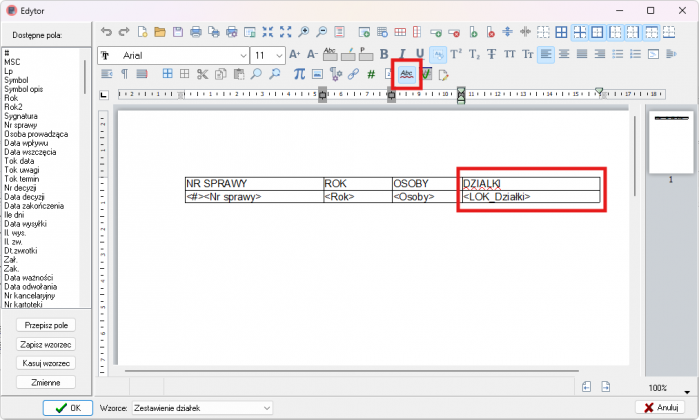Click the Cut scissors icon
Image resolution: width=699 pixels, height=420 pixels.
coord(203,74)
